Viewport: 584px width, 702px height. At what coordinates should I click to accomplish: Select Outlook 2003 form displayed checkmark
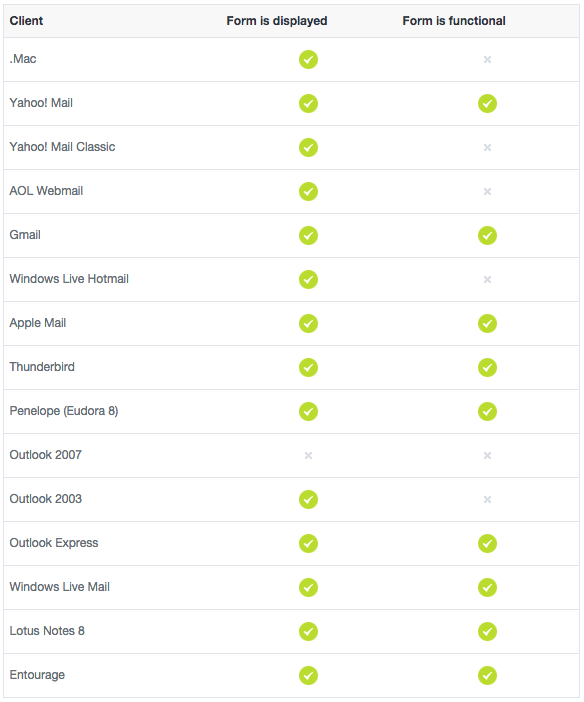click(x=308, y=499)
